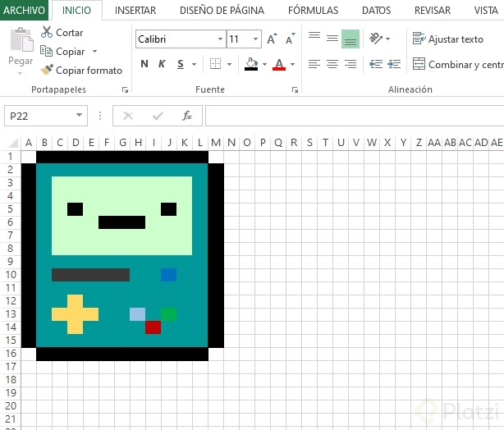Click Ajustar texto button

(447, 39)
